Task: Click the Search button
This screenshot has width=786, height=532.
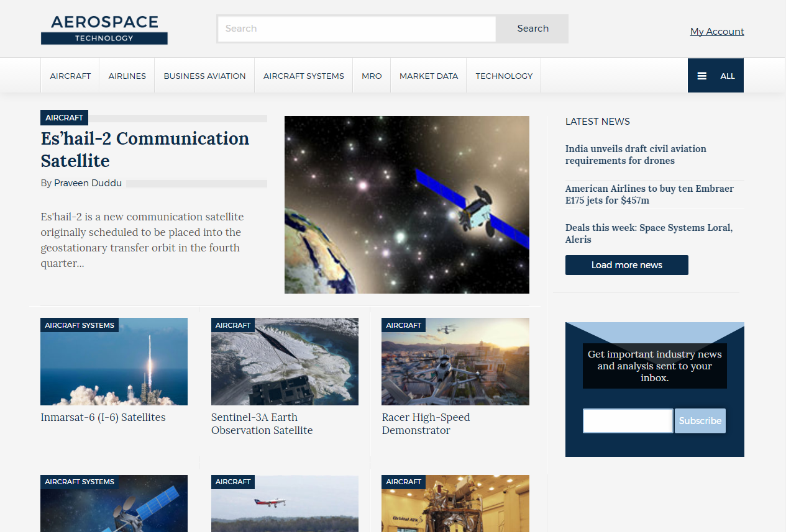Action: (x=532, y=29)
